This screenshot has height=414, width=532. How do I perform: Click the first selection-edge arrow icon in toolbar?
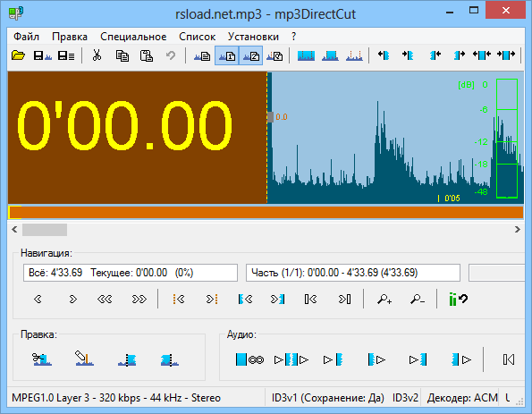click(384, 55)
